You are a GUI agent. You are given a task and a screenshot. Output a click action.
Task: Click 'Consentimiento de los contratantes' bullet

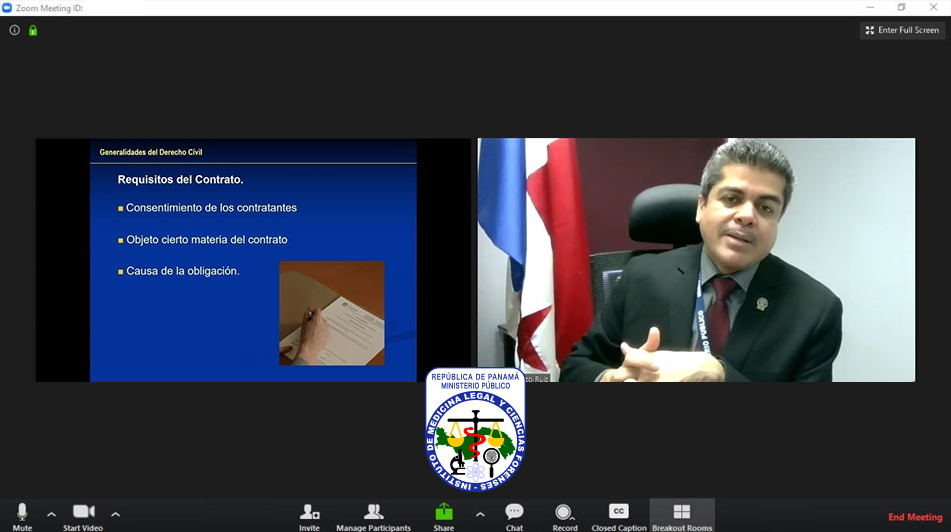tap(211, 207)
